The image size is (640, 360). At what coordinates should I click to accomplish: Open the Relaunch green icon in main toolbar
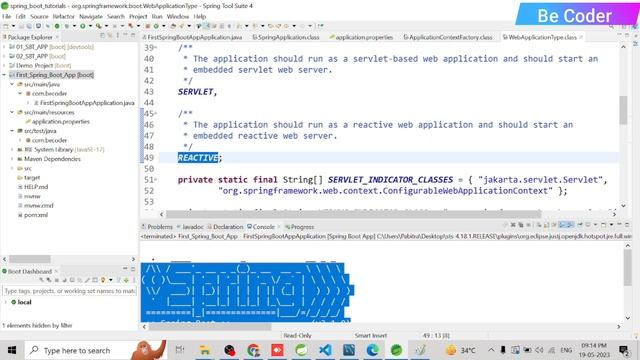pyautogui.click(x=156, y=26)
